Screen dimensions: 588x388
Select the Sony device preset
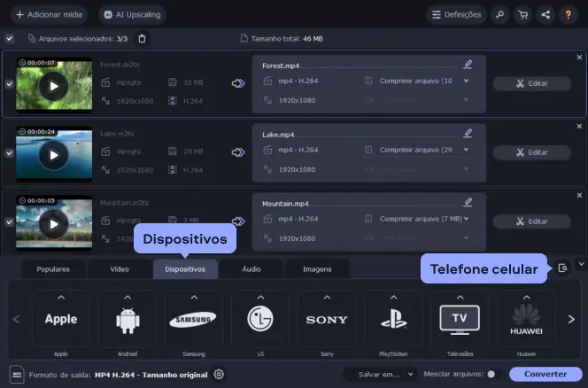(x=327, y=319)
